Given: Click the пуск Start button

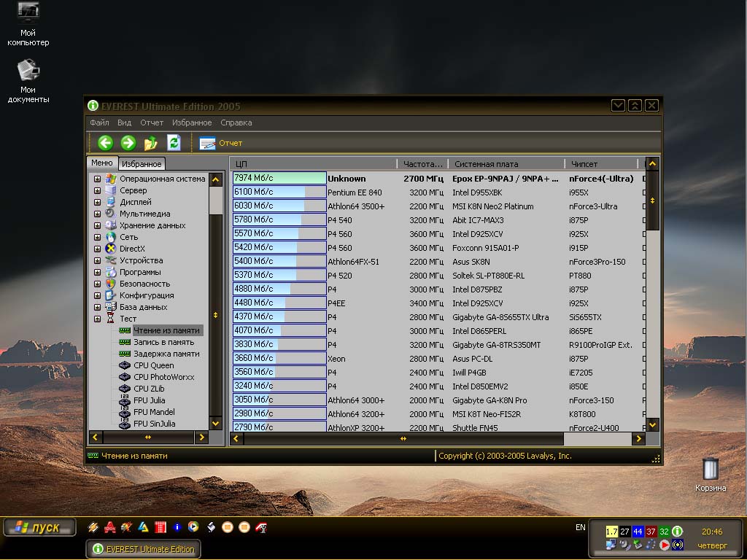Looking at the screenshot, I should coord(39,527).
